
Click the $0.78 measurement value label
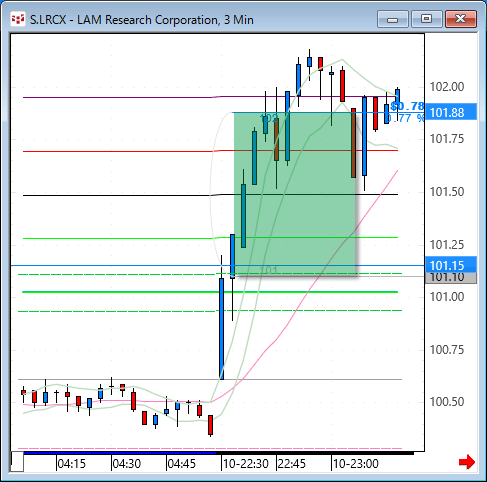pyautogui.click(x=407, y=106)
